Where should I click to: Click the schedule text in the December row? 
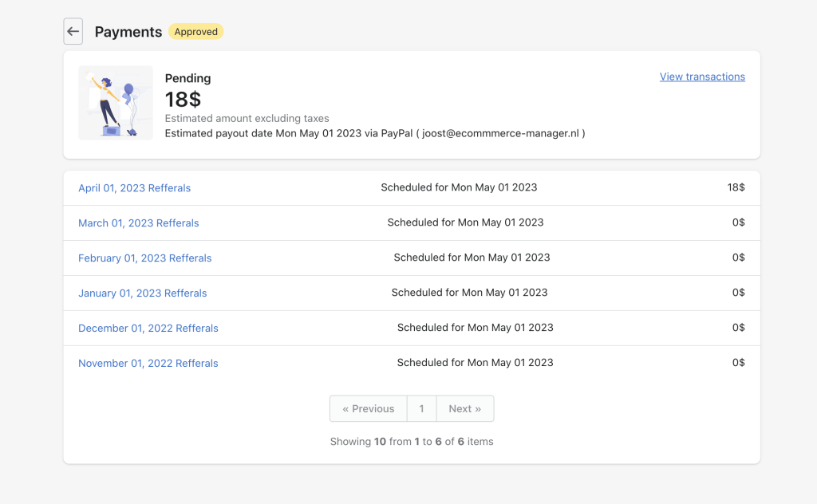(x=476, y=328)
